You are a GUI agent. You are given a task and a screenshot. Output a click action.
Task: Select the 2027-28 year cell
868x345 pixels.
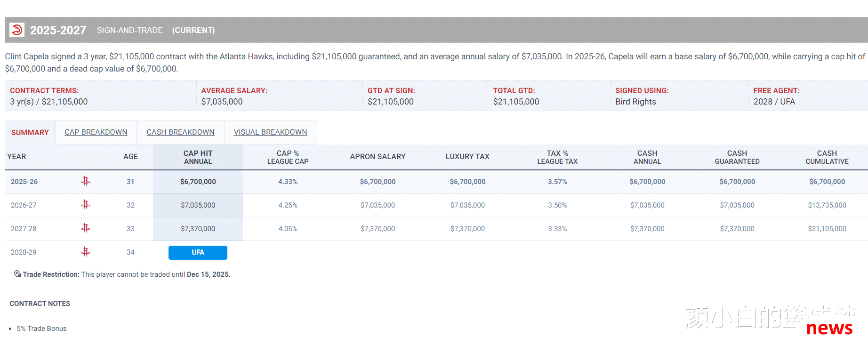[24, 229]
